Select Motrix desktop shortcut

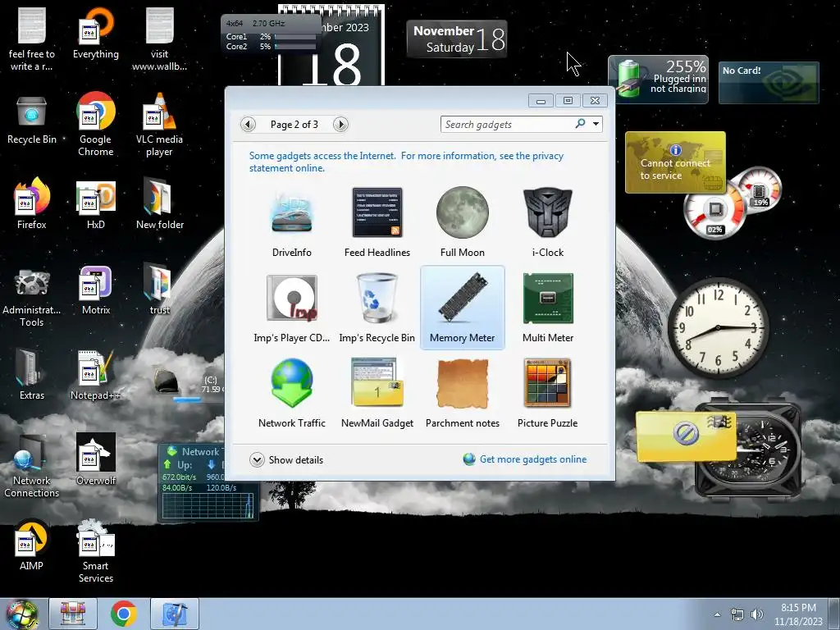click(96, 290)
